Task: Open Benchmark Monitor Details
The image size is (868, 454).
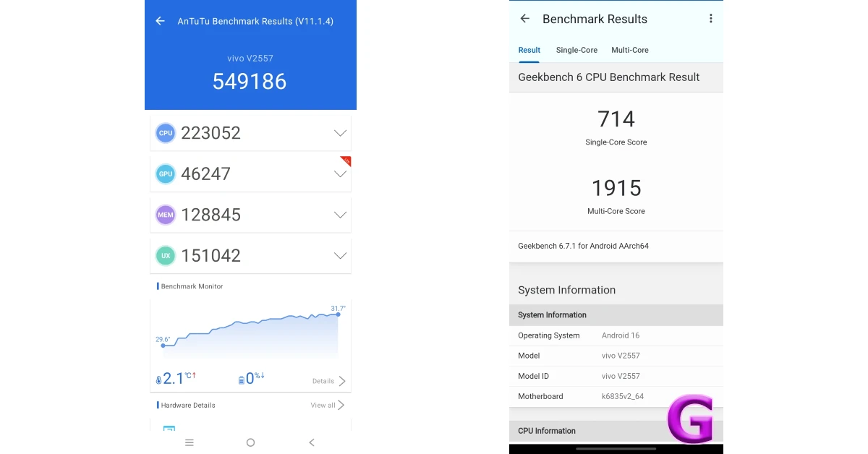Action: 329,381
